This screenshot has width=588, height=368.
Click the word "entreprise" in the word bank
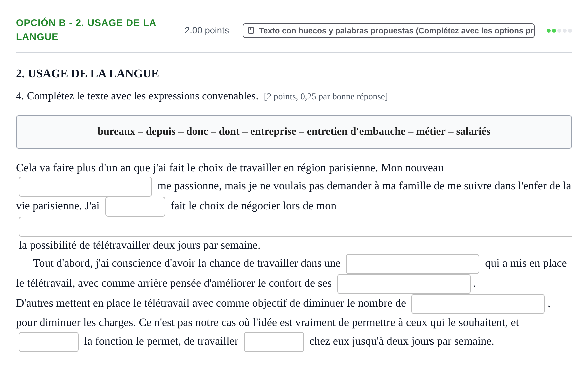(x=273, y=131)
